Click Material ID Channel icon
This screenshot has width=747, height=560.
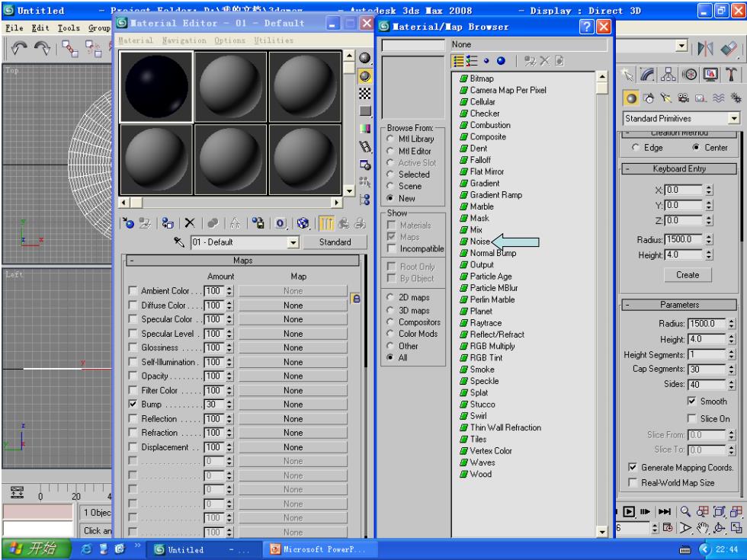pos(281,222)
